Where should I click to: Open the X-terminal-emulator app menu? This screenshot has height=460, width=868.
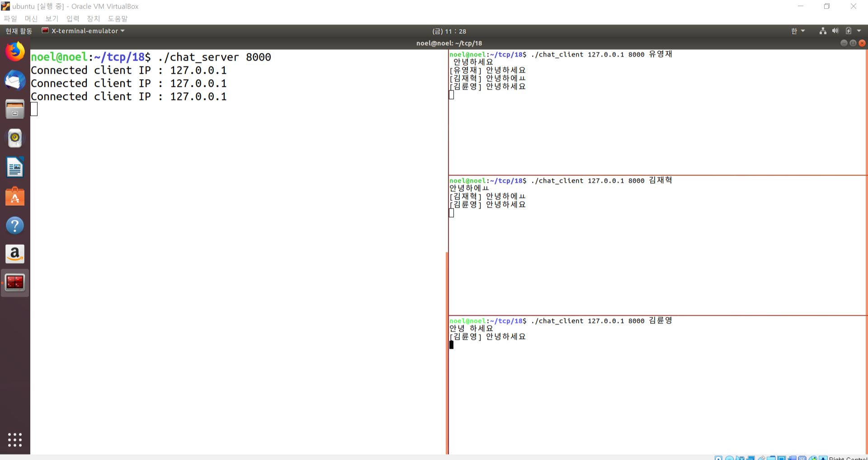click(83, 31)
